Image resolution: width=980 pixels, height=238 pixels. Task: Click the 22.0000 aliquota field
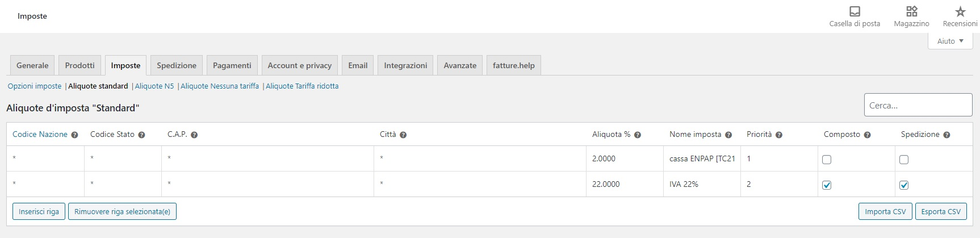[x=623, y=184]
